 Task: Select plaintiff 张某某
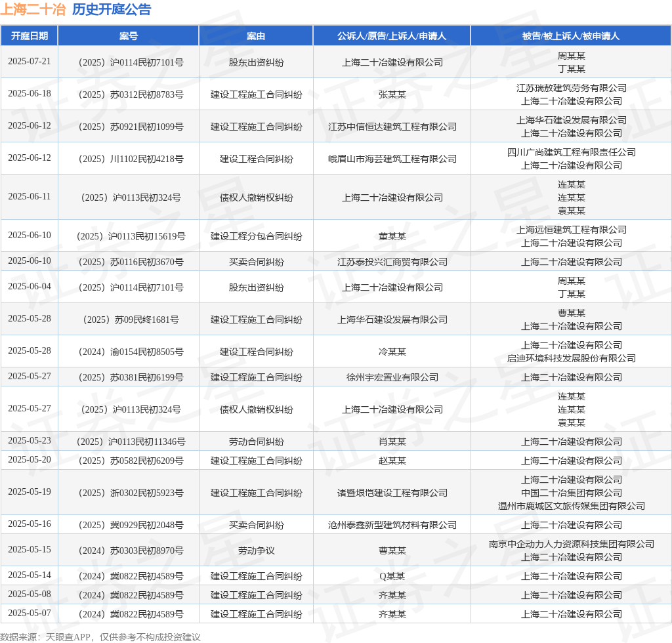(392, 94)
